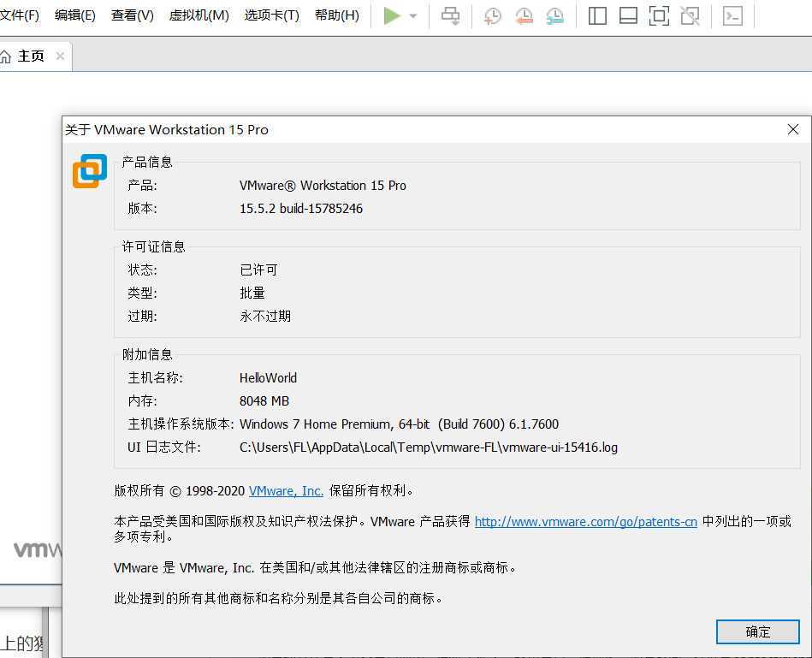This screenshot has height=658, width=812.
Task: Click license type value 批量
Action: (252, 293)
